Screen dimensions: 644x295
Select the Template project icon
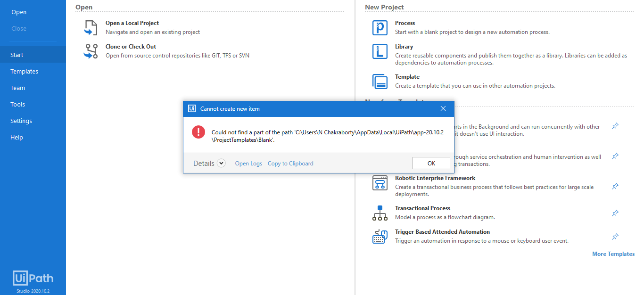380,82
